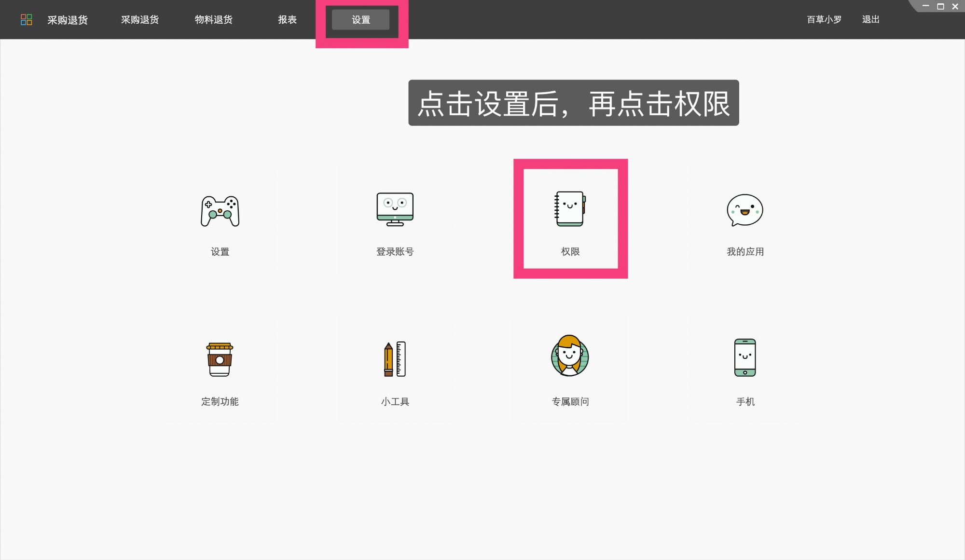The image size is (965, 560).
Task: Select the 设置 gamepad icon
Action: (x=220, y=211)
